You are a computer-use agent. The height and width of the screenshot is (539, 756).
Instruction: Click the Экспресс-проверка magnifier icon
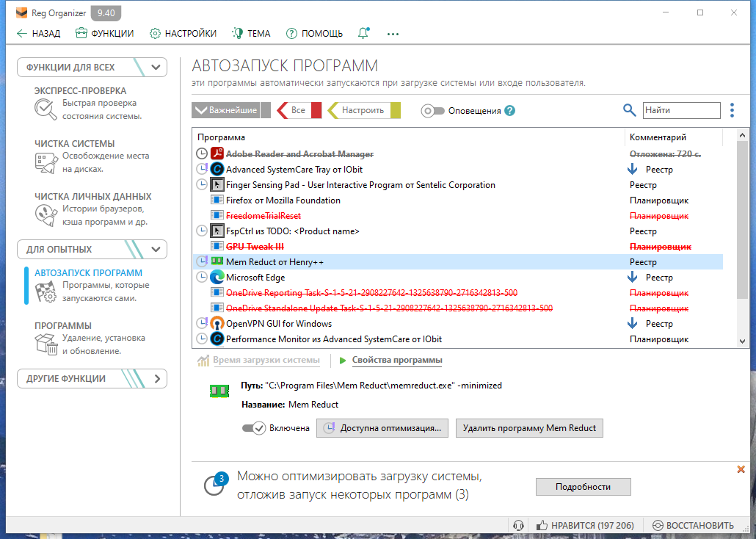pos(46,109)
